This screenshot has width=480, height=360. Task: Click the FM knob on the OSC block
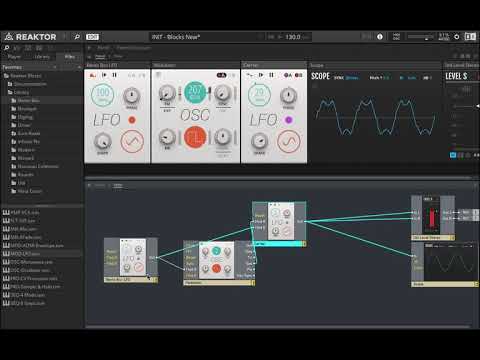(x=167, y=94)
